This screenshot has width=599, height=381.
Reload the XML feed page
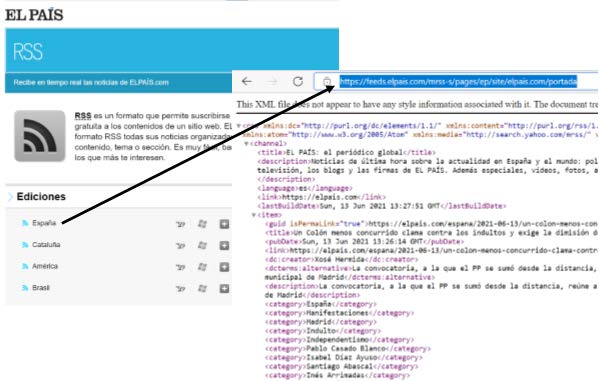(x=298, y=81)
